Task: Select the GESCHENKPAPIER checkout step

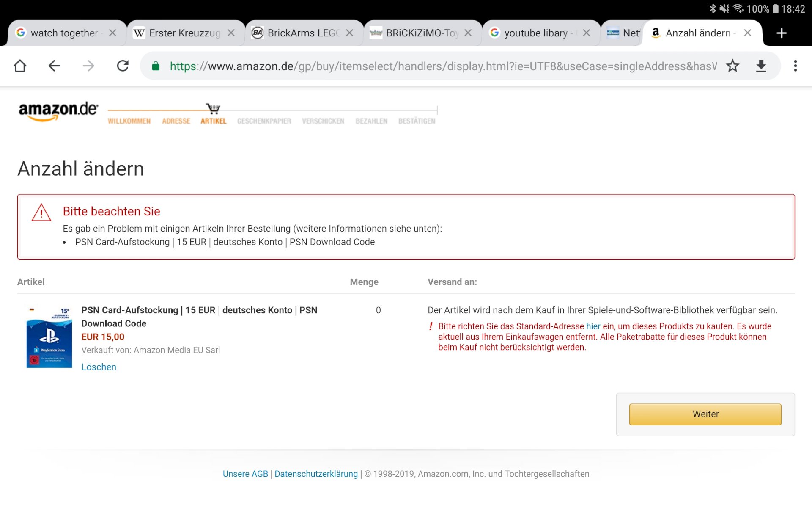Action: pyautogui.click(x=264, y=121)
